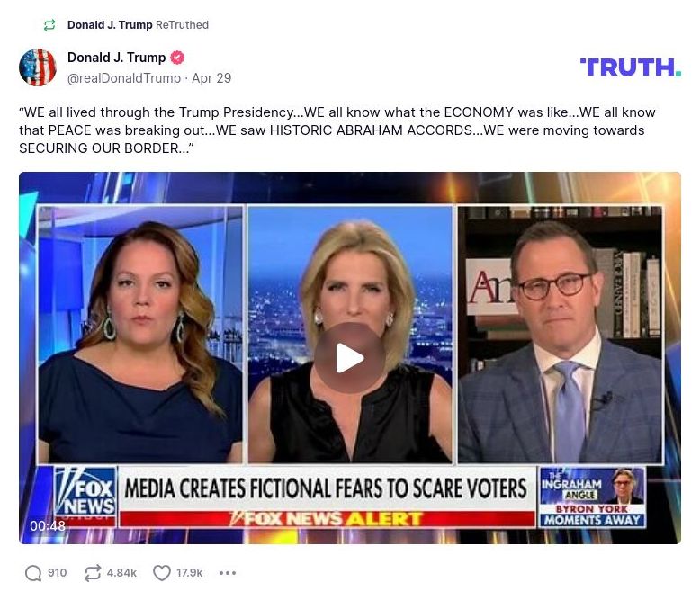Click the Apr 29 post date
700x600 pixels.
[211, 78]
